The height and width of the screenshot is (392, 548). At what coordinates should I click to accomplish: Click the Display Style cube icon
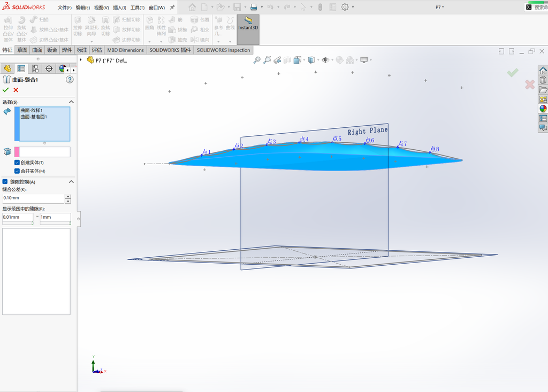[311, 60]
